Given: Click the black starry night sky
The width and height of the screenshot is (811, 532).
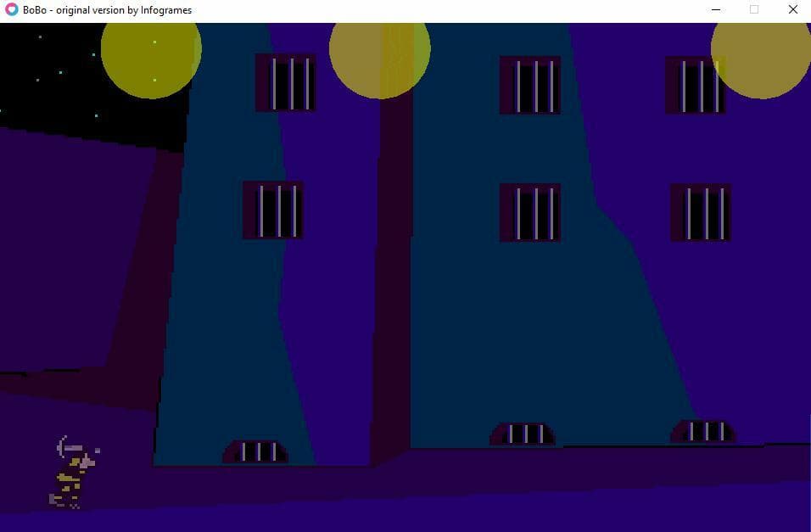Looking at the screenshot, I should coord(51,76).
